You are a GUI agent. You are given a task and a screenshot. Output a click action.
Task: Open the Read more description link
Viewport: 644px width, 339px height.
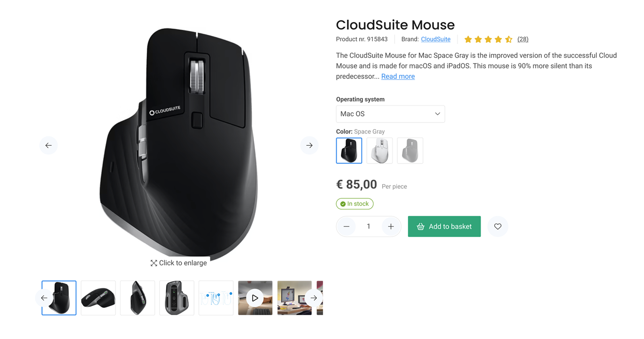(x=398, y=76)
